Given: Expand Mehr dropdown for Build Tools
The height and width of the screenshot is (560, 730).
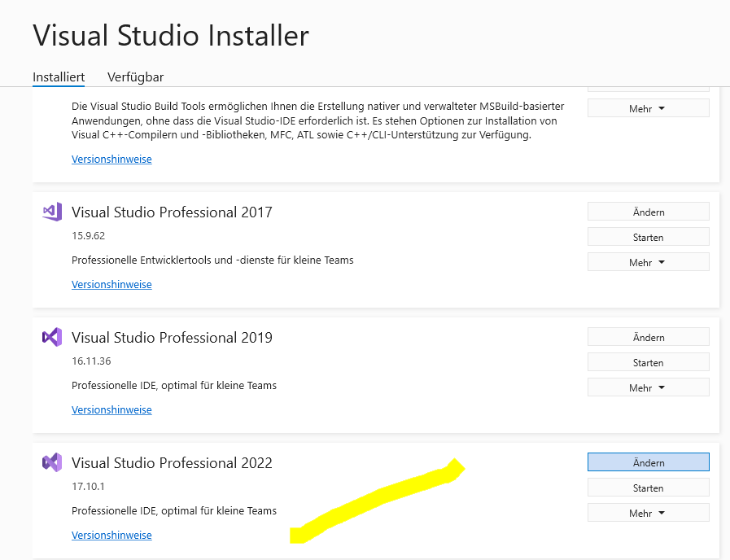Looking at the screenshot, I should click(648, 108).
